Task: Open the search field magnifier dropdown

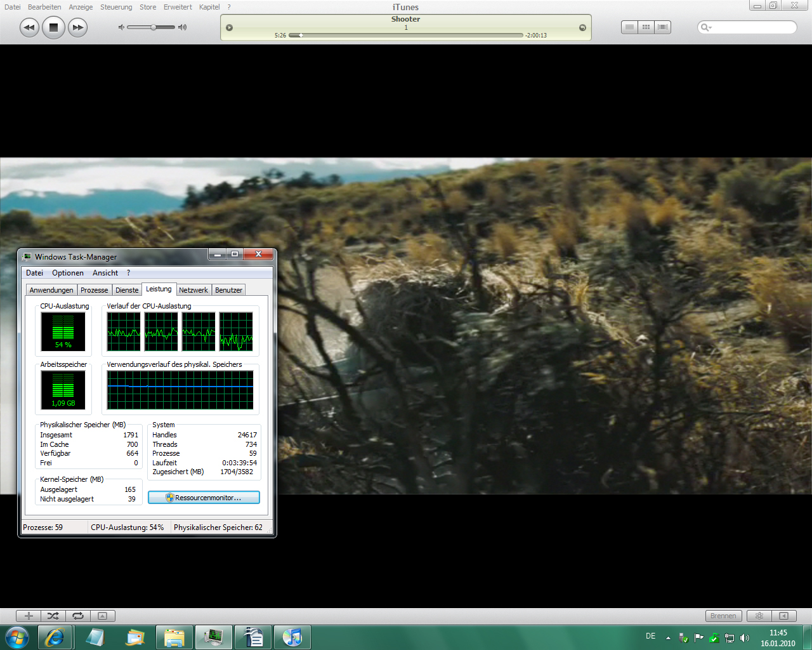Action: [x=706, y=27]
